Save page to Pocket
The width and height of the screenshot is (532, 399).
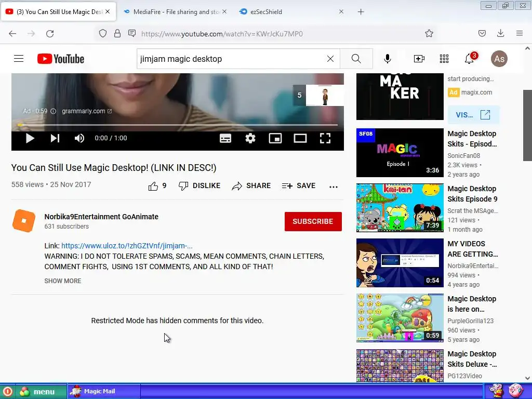482,33
